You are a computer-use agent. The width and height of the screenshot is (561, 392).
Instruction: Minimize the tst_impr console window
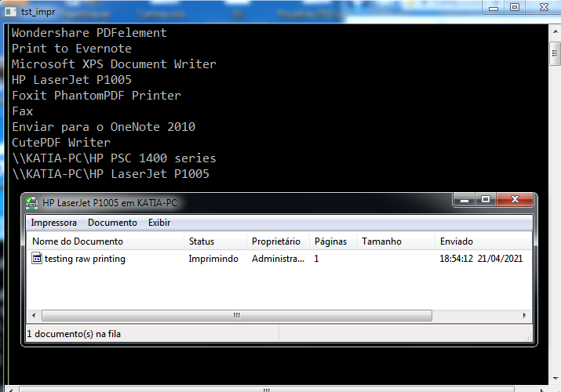coord(494,8)
